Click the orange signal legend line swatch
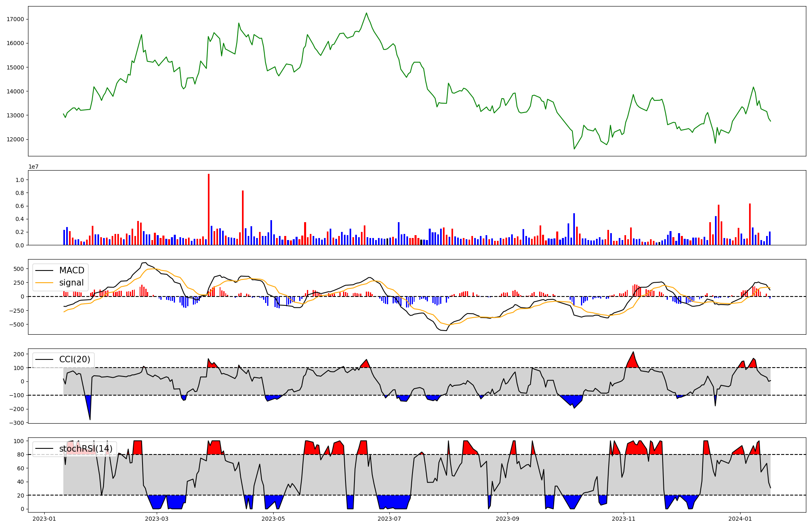812x528 pixels. pyautogui.click(x=44, y=283)
